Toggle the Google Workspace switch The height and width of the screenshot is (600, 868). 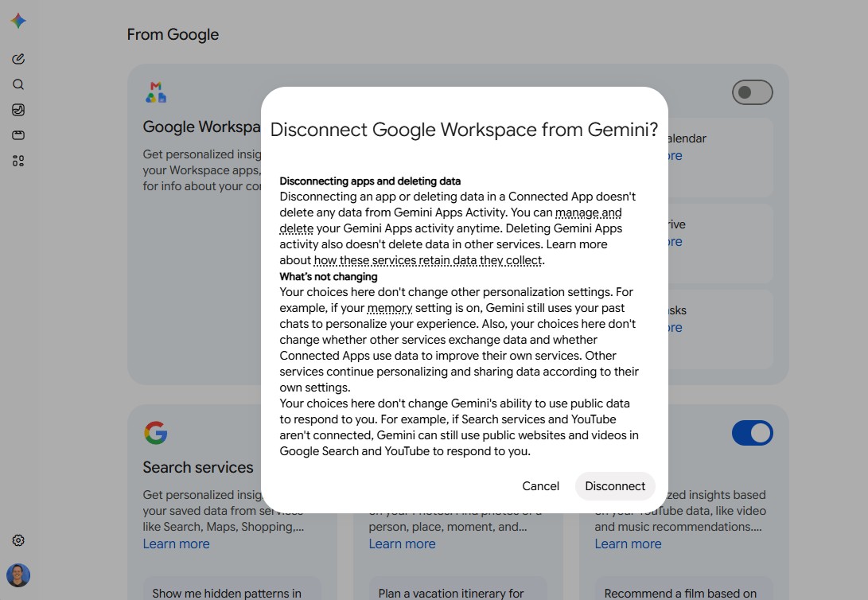click(x=753, y=92)
